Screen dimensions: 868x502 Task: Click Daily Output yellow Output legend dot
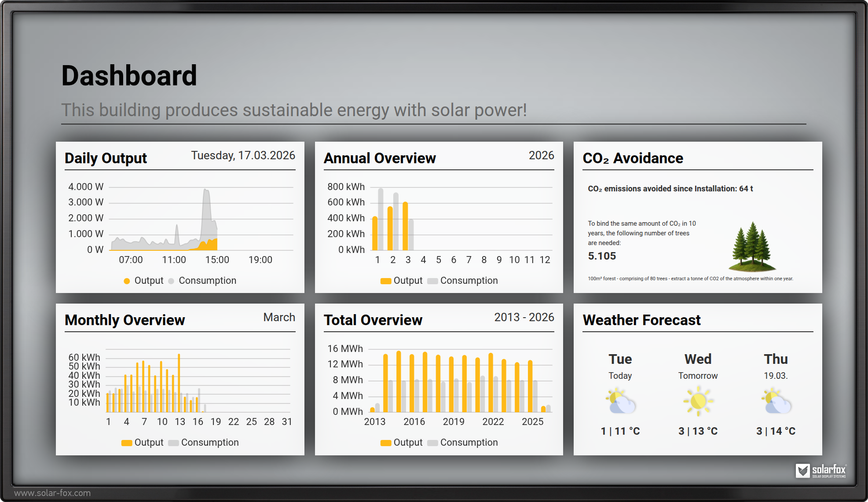point(127,281)
